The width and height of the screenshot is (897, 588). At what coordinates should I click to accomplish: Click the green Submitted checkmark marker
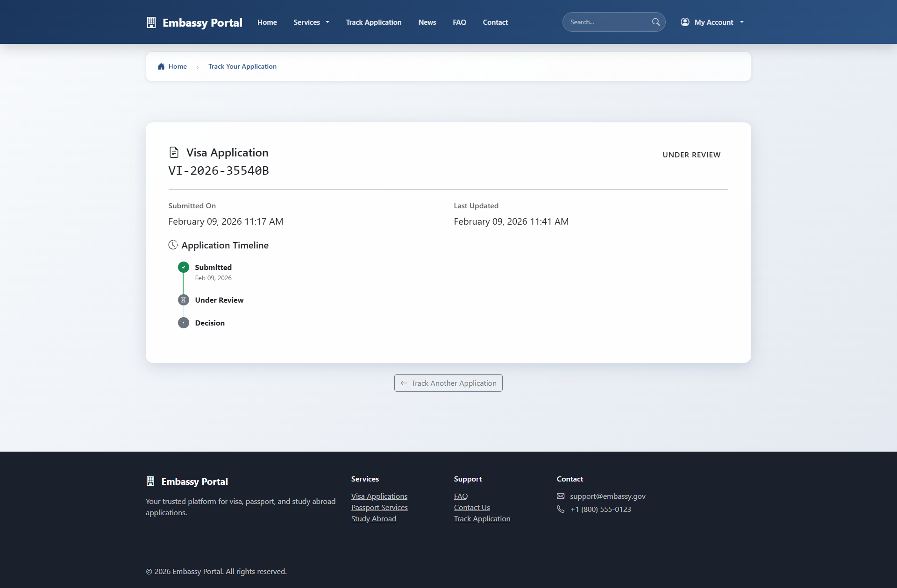coord(184,267)
